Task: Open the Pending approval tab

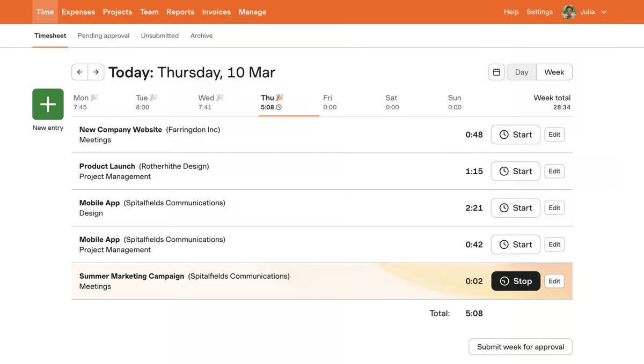Action: click(104, 35)
